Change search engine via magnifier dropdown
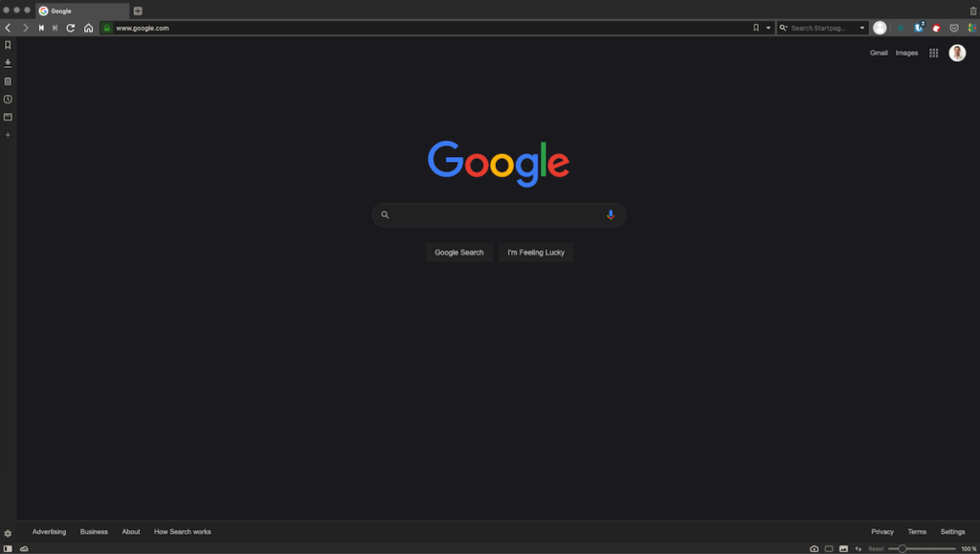The width and height of the screenshot is (980, 554). click(783, 28)
